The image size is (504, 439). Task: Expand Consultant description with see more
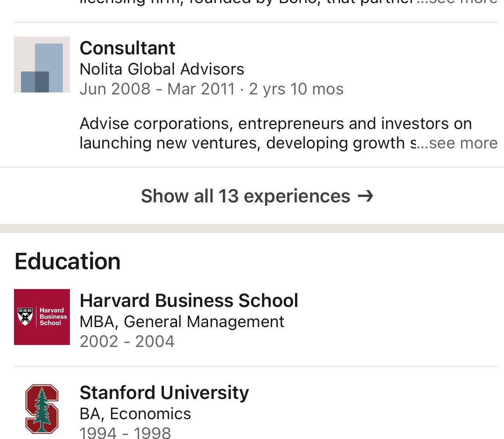point(463,143)
